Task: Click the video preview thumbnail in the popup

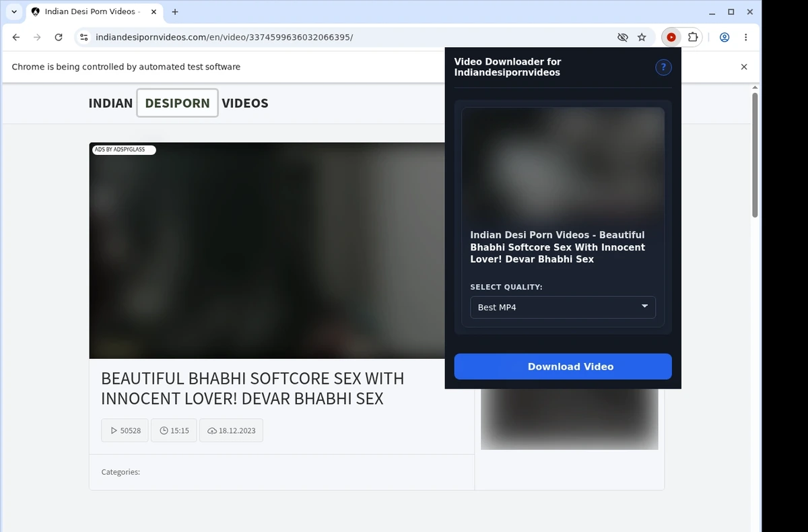Action: [x=563, y=165]
